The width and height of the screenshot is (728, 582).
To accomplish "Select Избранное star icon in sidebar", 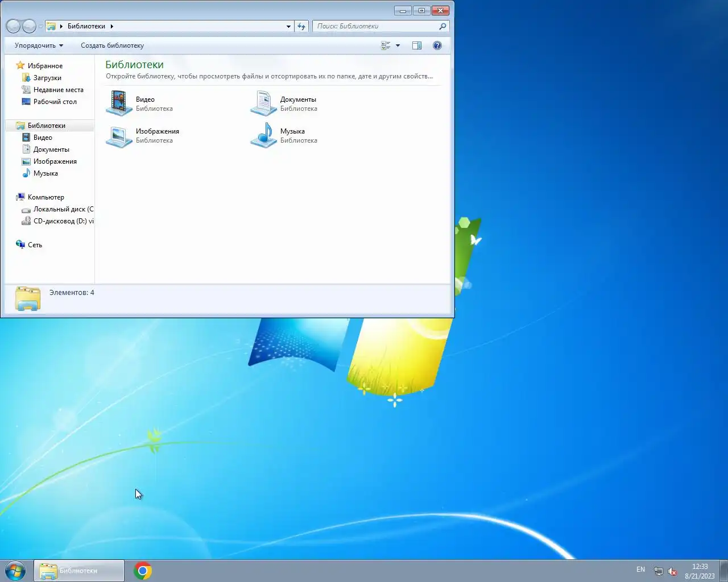I will click(20, 65).
